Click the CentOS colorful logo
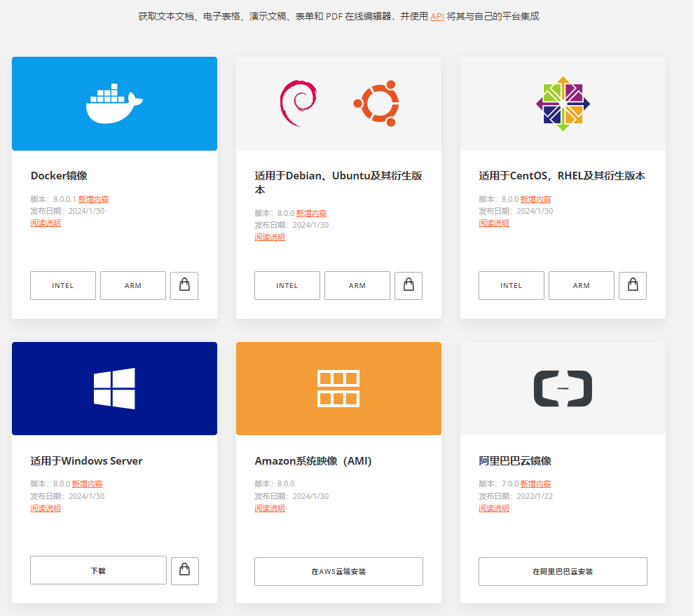Screen dimensions: 693x616 point(563,104)
